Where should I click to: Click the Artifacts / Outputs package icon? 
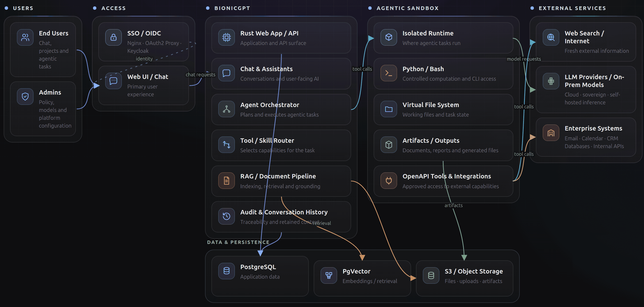[389, 145]
